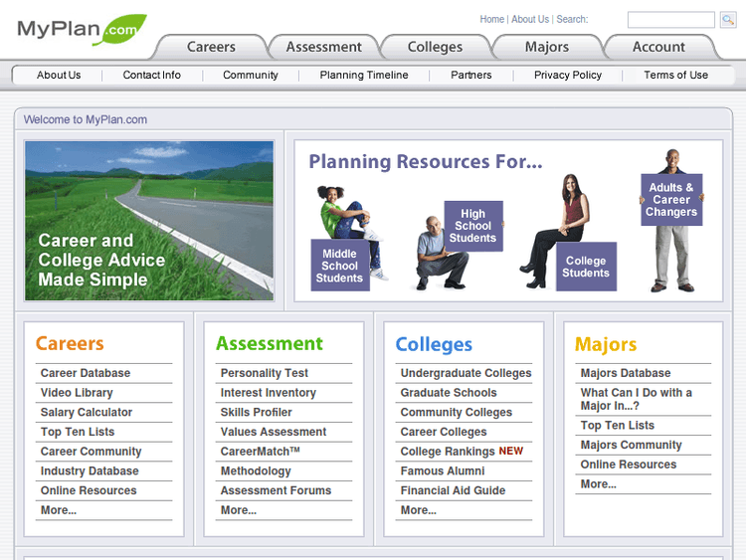Click the MyPlan.com leaf logo
This screenshot has width=746, height=560.
tap(82, 30)
